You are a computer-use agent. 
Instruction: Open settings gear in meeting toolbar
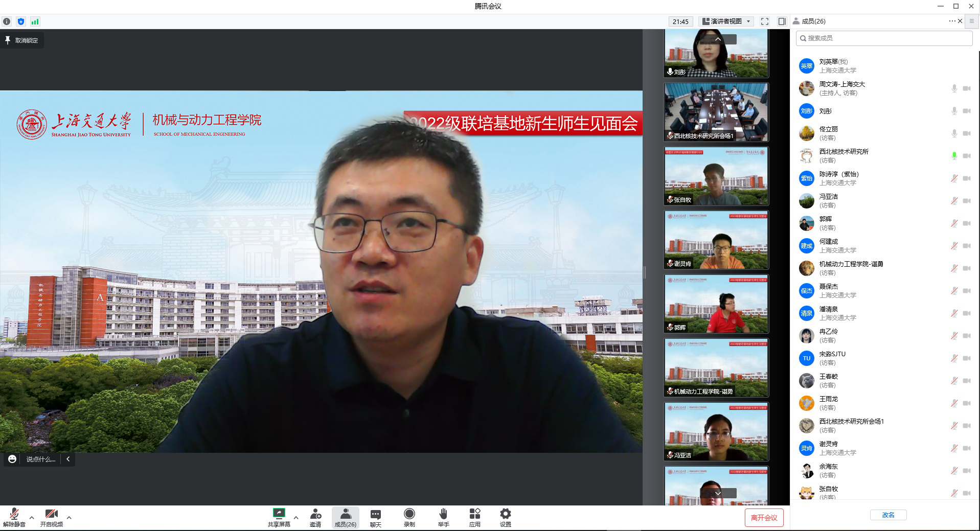(505, 514)
